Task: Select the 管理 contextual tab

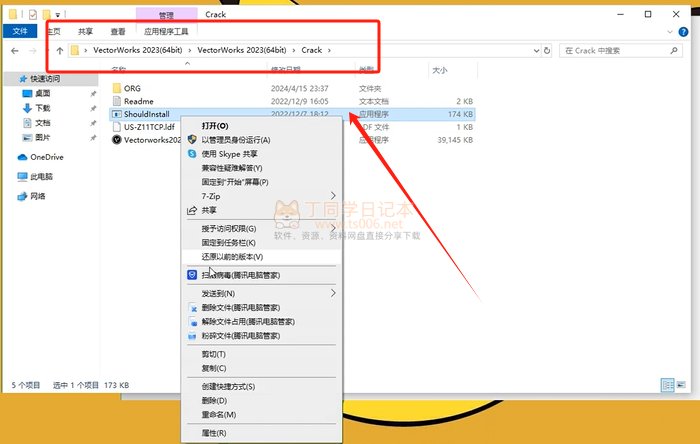Action: (166, 15)
